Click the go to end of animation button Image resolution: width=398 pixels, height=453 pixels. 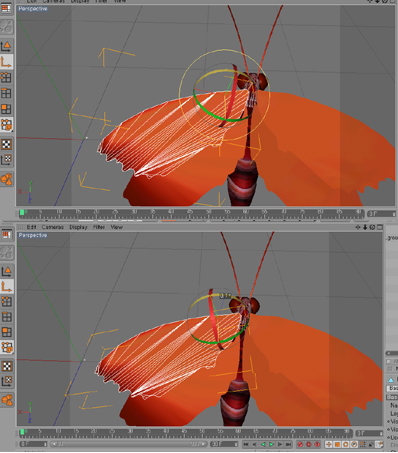[288, 444]
